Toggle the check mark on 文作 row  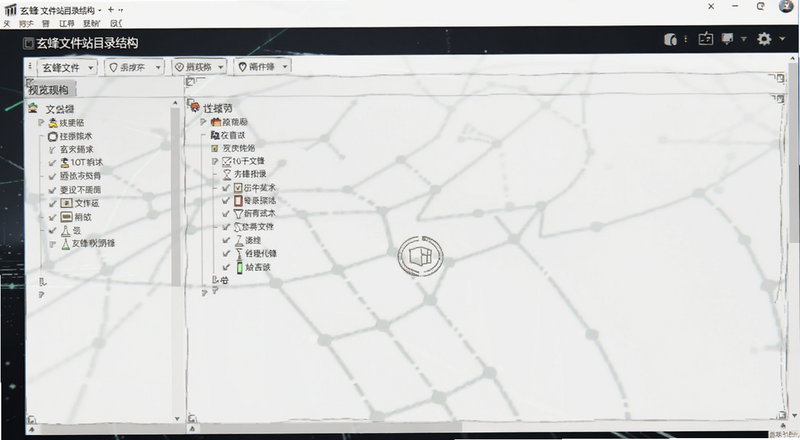click(52, 204)
